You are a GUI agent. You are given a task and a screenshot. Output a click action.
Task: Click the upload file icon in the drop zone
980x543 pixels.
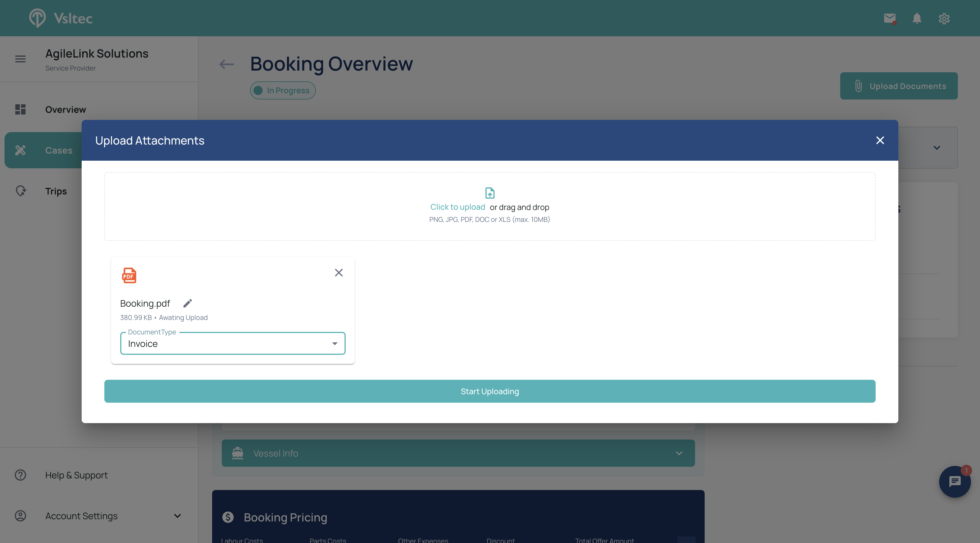[490, 193]
